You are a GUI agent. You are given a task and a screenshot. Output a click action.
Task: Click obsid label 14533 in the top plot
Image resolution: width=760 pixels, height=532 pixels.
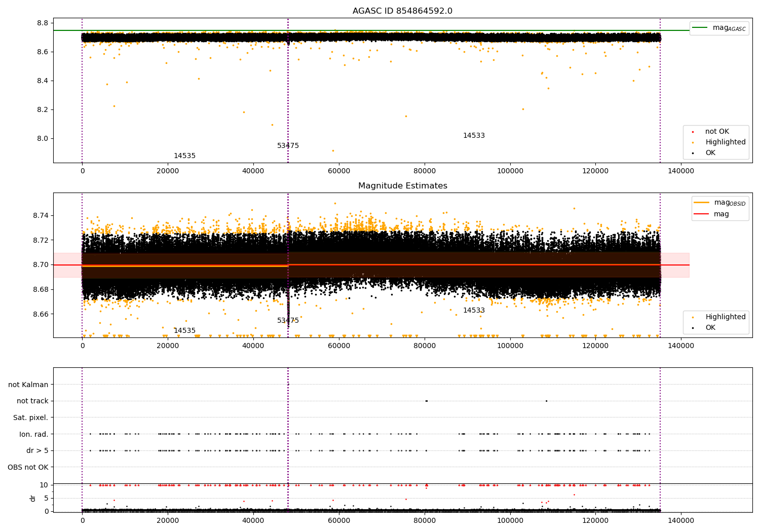(x=474, y=136)
